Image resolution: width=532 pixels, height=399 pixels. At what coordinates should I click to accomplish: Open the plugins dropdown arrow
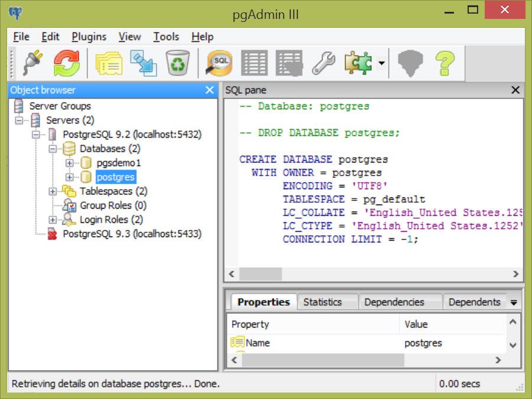(x=381, y=63)
